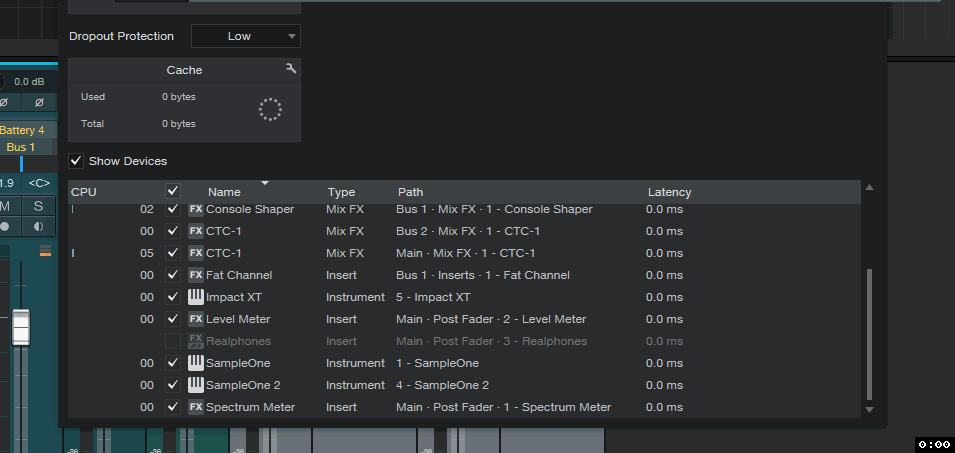Click the blue pan position slider
This screenshot has height=453, width=955.
pos(21,163)
